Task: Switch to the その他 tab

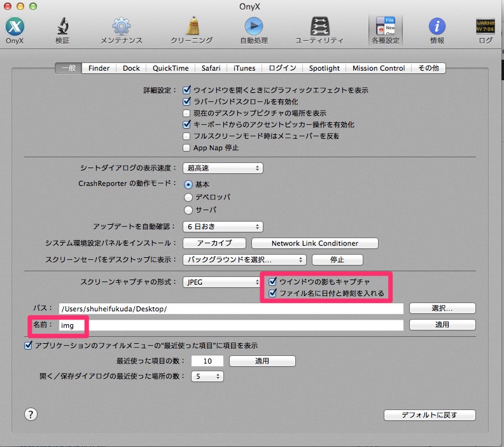Action: pyautogui.click(x=428, y=68)
